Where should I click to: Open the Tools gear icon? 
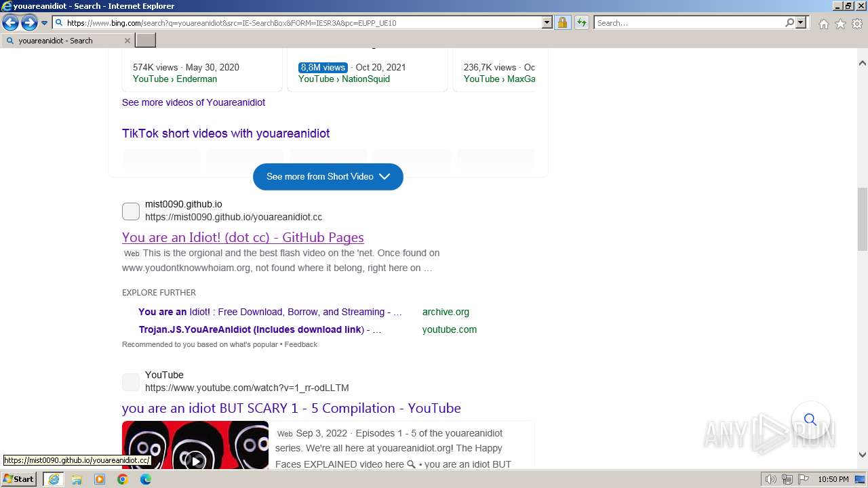(857, 24)
